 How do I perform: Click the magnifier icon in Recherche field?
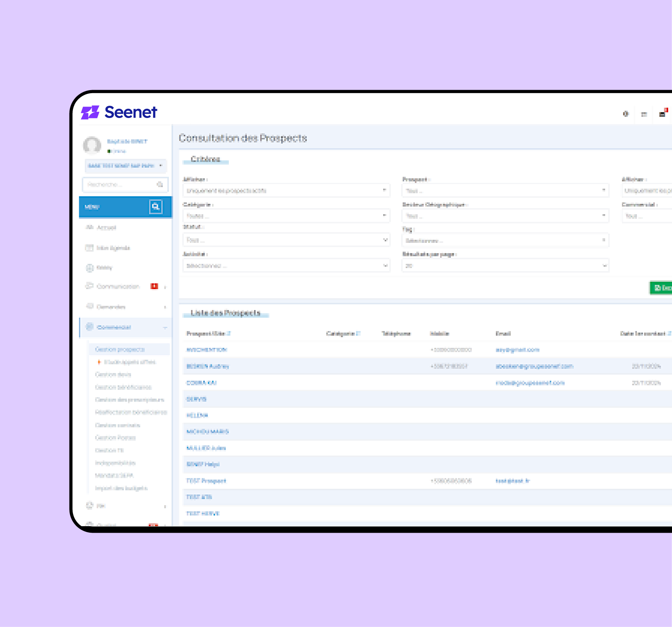pyautogui.click(x=160, y=185)
